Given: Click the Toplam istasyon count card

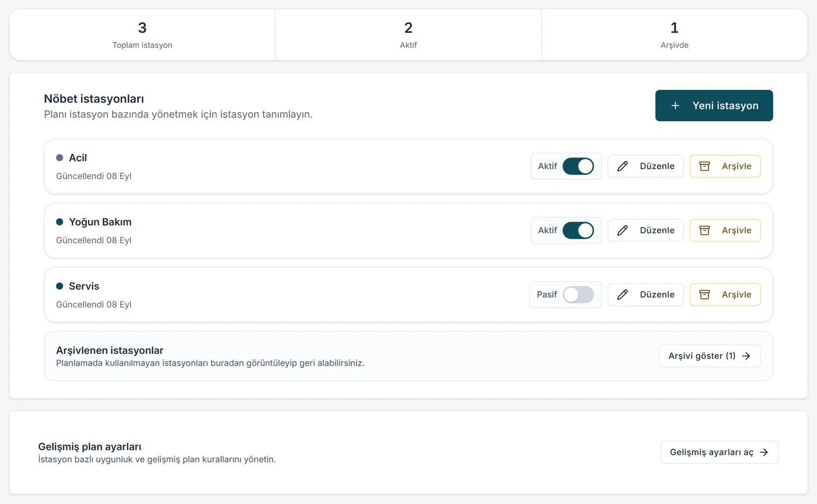Looking at the screenshot, I should tap(142, 34).
